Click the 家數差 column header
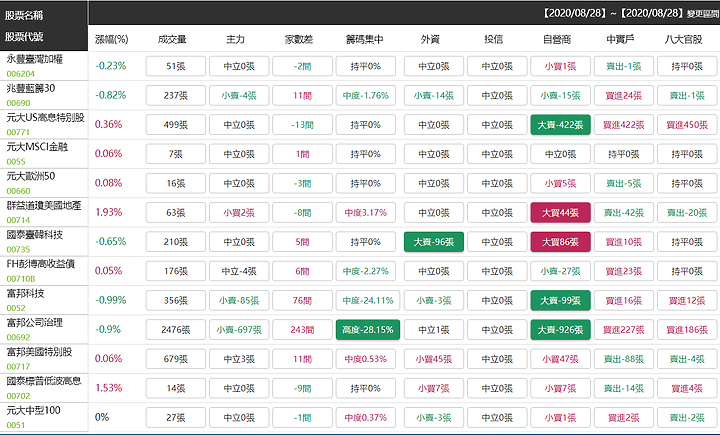Viewport: 720px width, 435px height. pyautogui.click(x=298, y=40)
